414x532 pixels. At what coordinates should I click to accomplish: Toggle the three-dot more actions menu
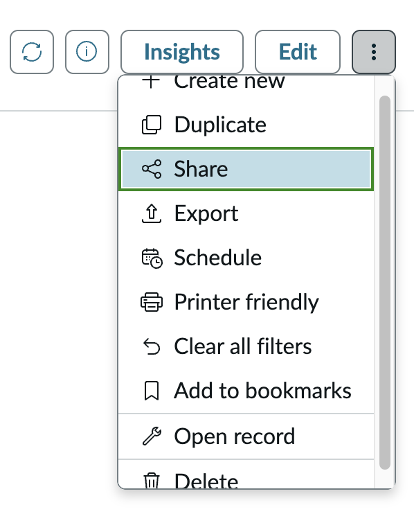pyautogui.click(x=374, y=52)
